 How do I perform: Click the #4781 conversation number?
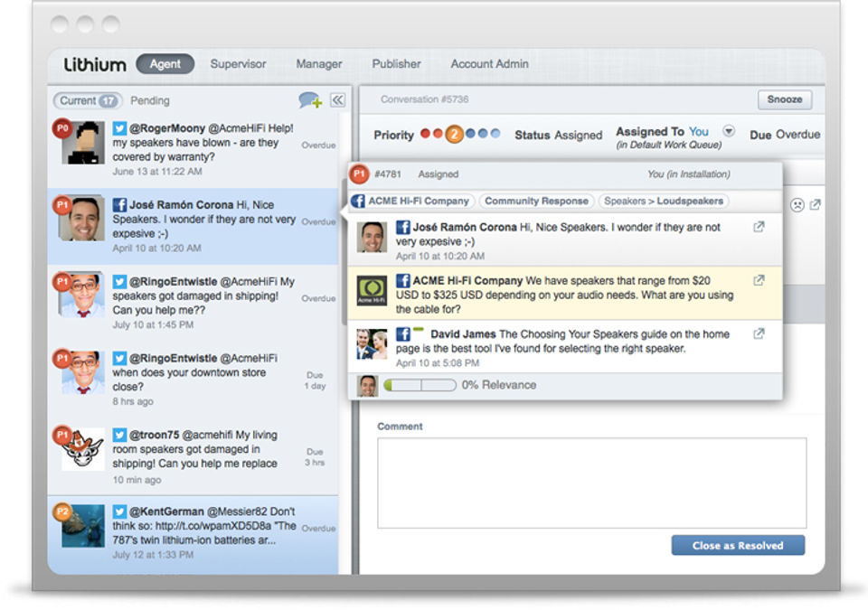pyautogui.click(x=388, y=174)
